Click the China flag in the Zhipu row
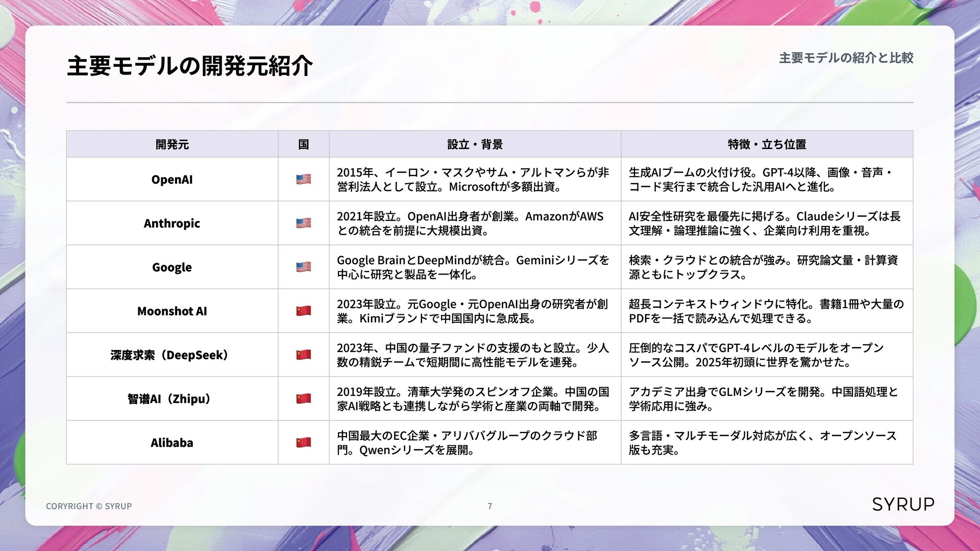Screen dimensions: 980x551 click(303, 398)
